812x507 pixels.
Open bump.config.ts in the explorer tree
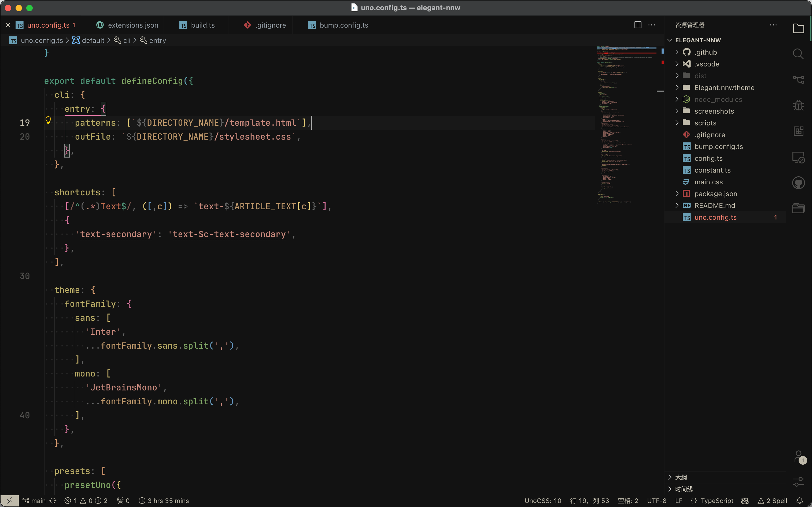point(725,147)
